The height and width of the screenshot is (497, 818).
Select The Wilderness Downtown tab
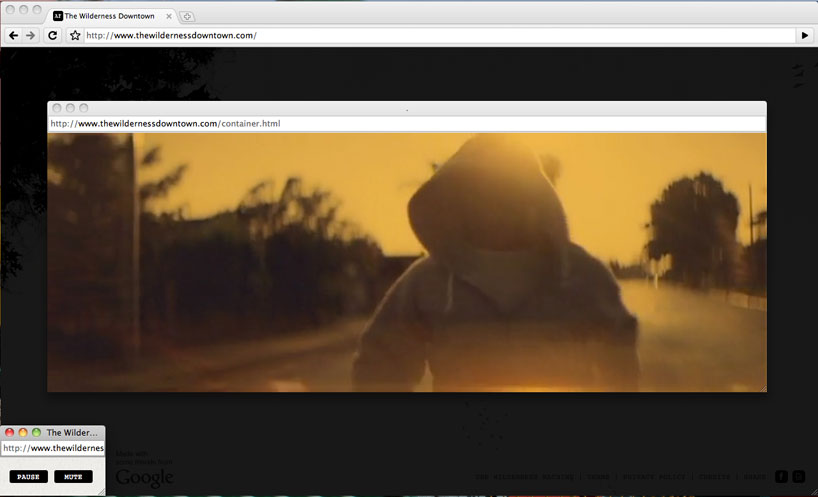(108, 16)
